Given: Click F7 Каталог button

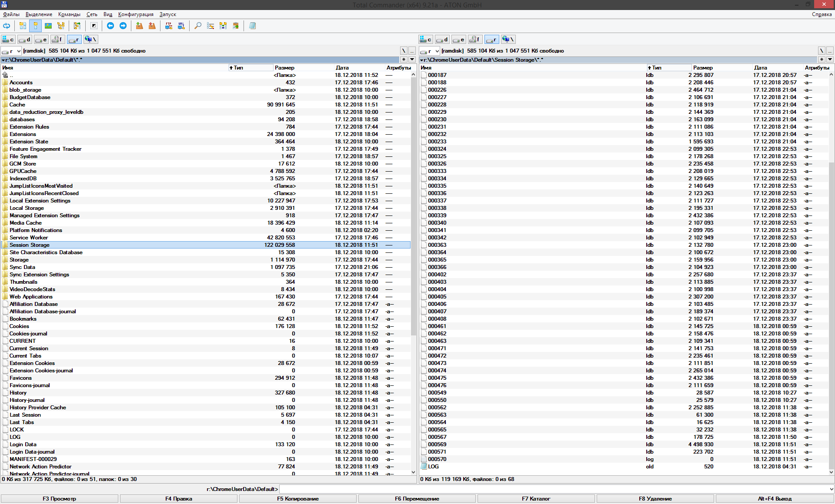Looking at the screenshot, I should pyautogui.click(x=536, y=499).
